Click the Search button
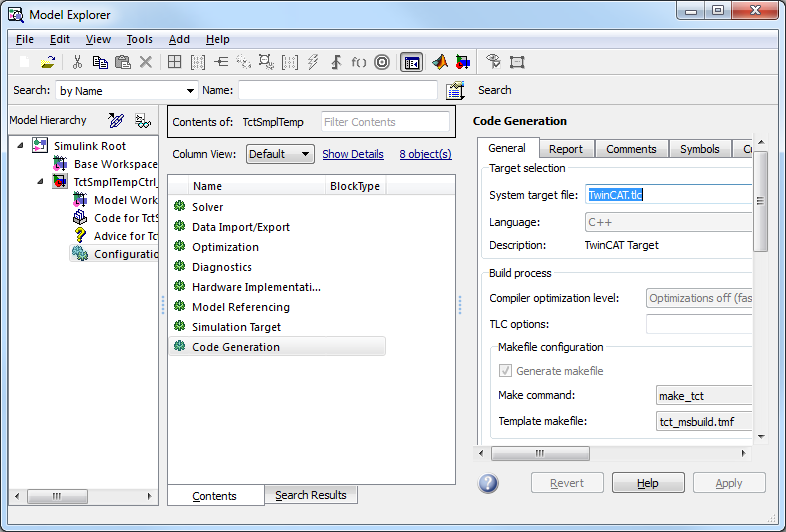 495,90
